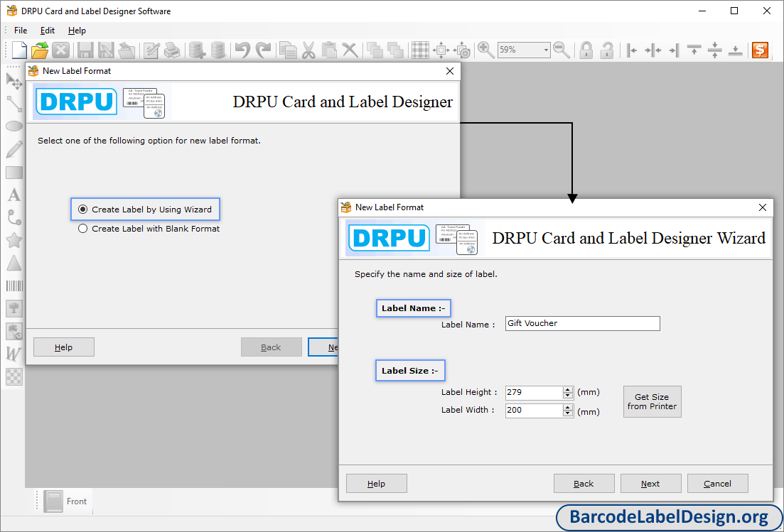Click Help in the label format options dialog
Viewport: 784px width, 532px height.
coord(63,347)
